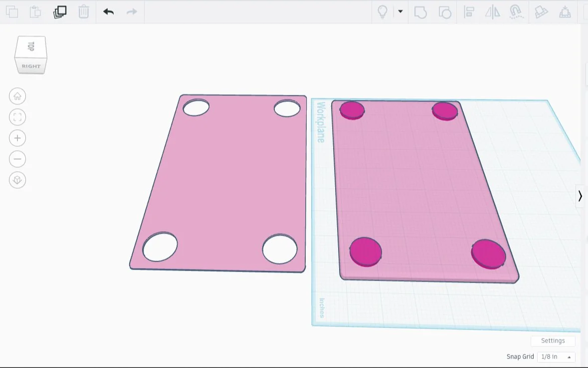Screen dimensions: 588x368
Task: Duplicate and repeat the selected shape
Action: (60, 11)
